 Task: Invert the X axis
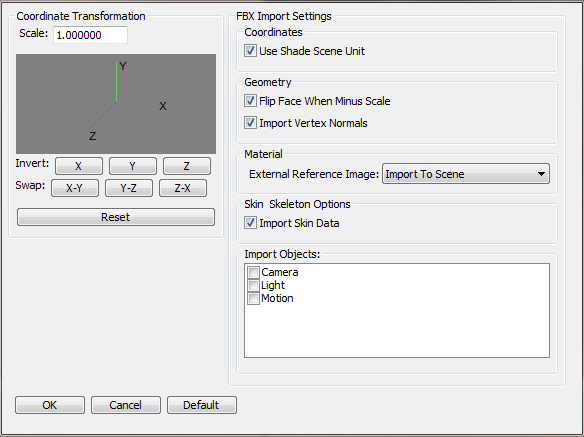[79, 166]
